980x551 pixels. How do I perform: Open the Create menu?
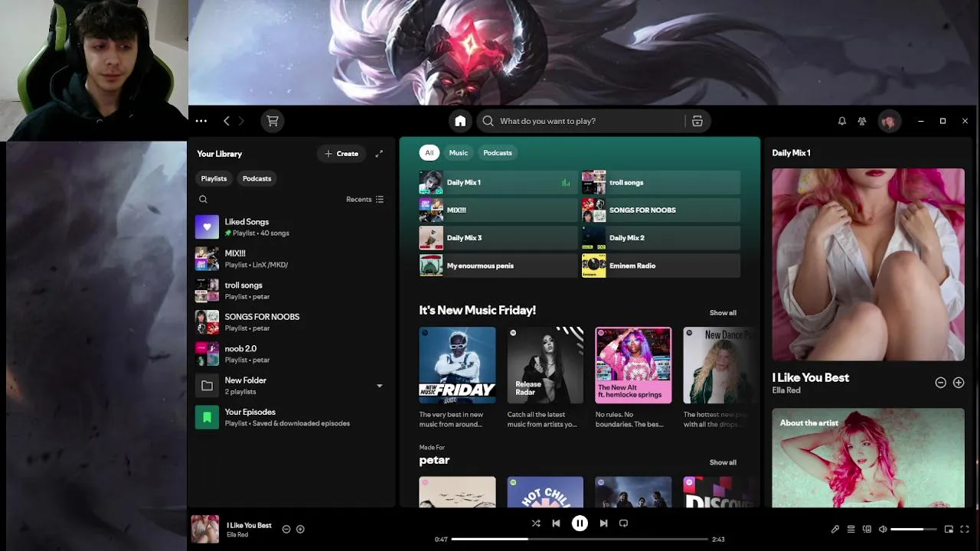[341, 154]
